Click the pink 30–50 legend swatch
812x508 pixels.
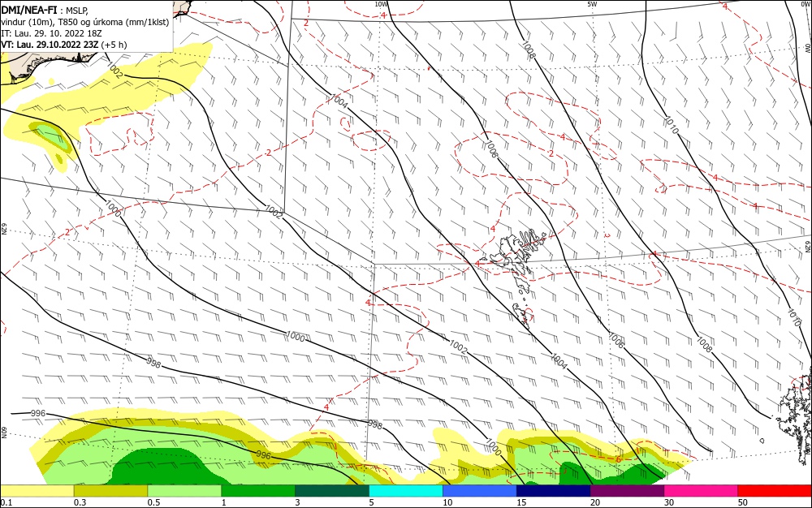point(702,491)
